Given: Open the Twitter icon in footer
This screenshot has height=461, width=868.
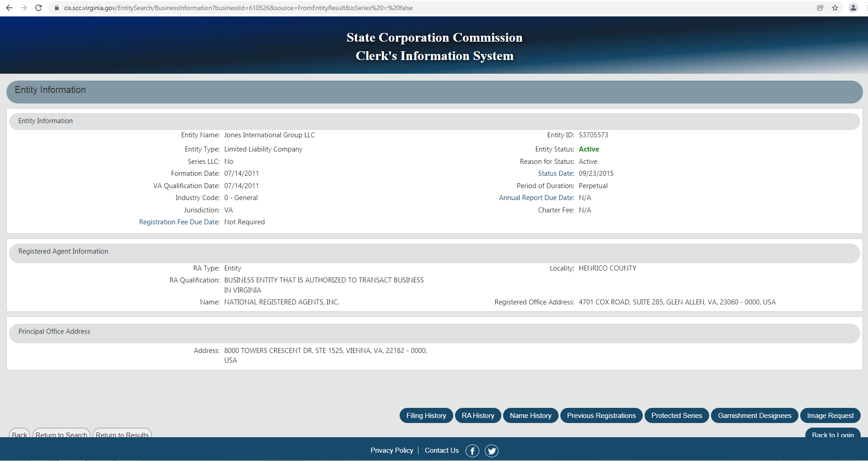Looking at the screenshot, I should 491,451.
